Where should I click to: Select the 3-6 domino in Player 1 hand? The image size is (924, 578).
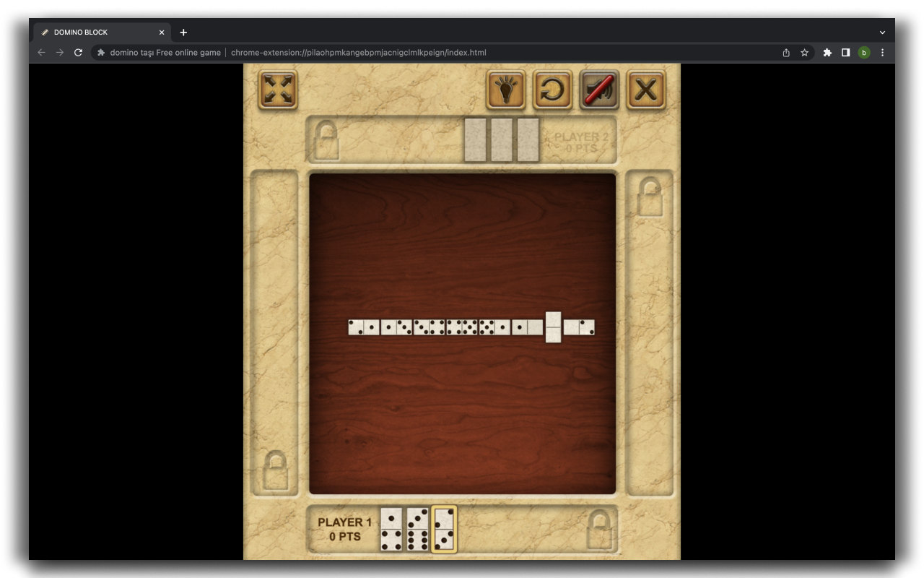click(418, 530)
